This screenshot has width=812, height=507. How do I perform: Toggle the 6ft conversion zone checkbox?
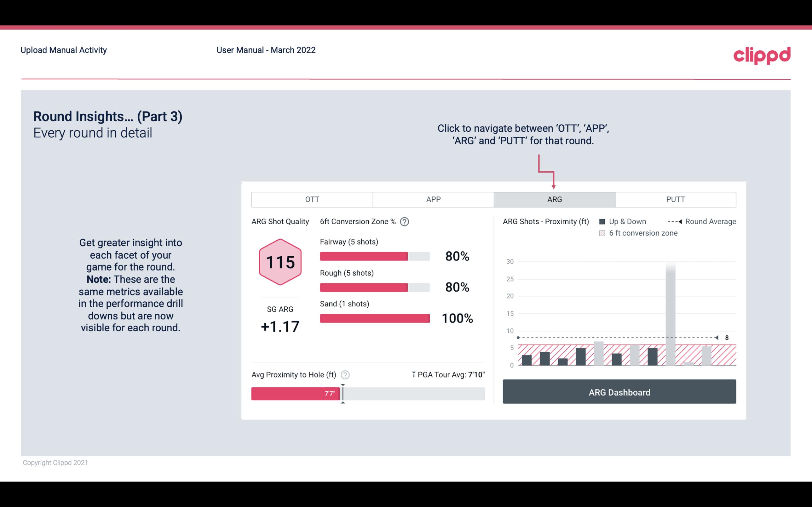point(603,233)
